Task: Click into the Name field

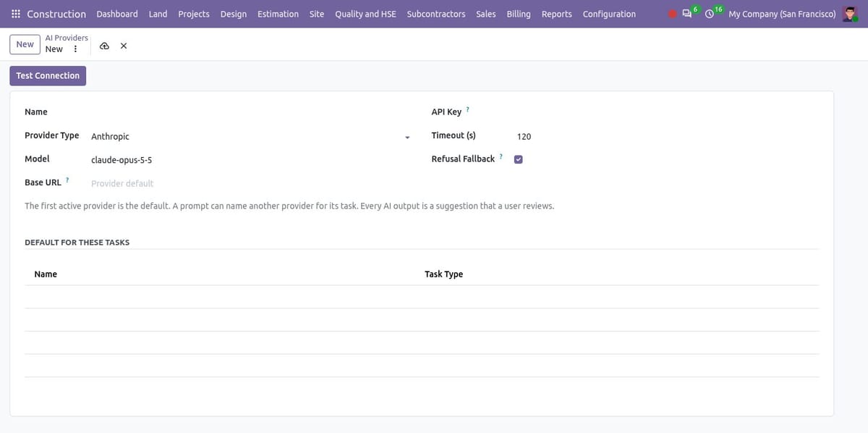Action: [x=250, y=112]
